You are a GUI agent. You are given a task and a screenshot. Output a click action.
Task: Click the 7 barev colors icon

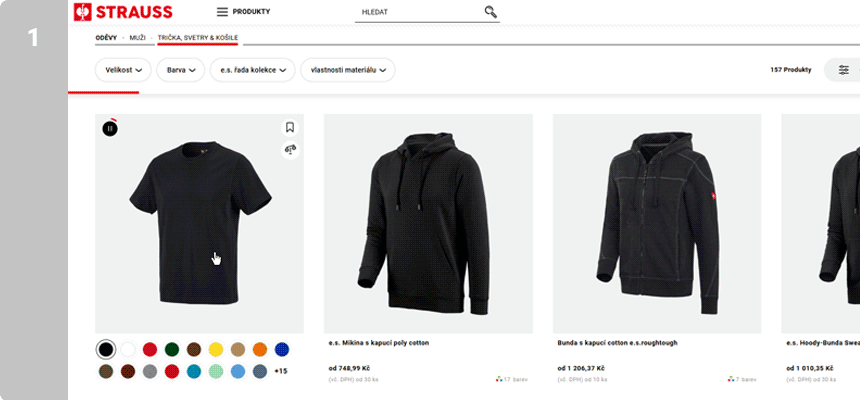728,380
